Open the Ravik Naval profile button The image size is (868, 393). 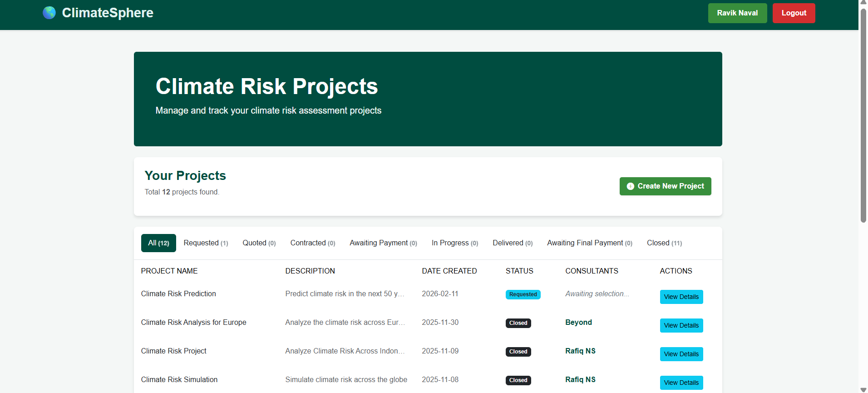point(737,13)
